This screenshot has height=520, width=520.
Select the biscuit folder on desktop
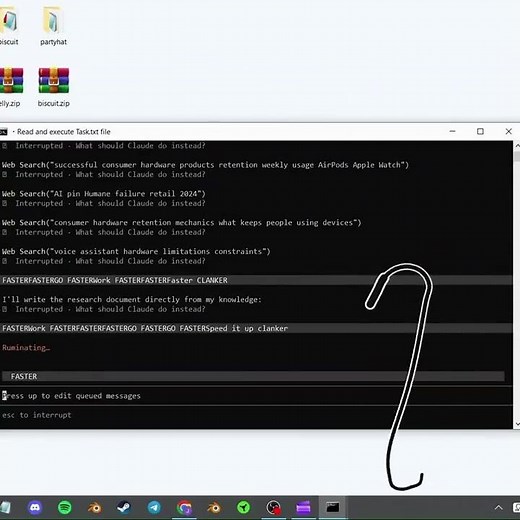pyautogui.click(x=9, y=26)
